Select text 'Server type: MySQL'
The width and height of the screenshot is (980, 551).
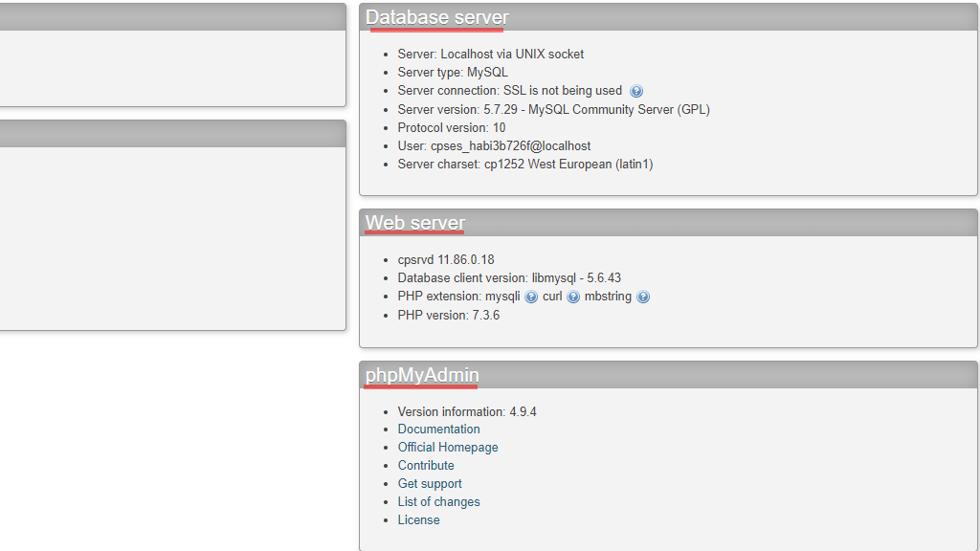click(453, 73)
